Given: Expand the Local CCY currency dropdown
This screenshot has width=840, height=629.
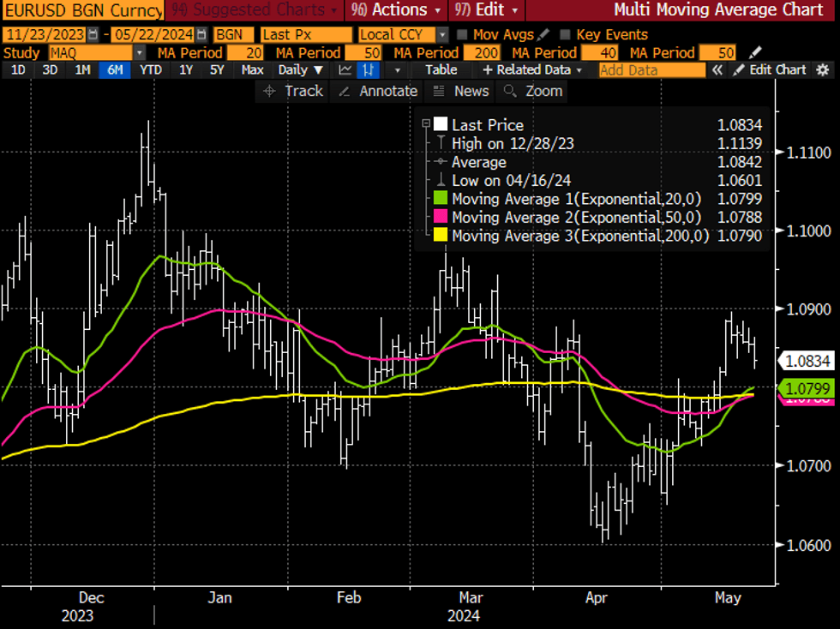Looking at the screenshot, I should click(x=442, y=35).
